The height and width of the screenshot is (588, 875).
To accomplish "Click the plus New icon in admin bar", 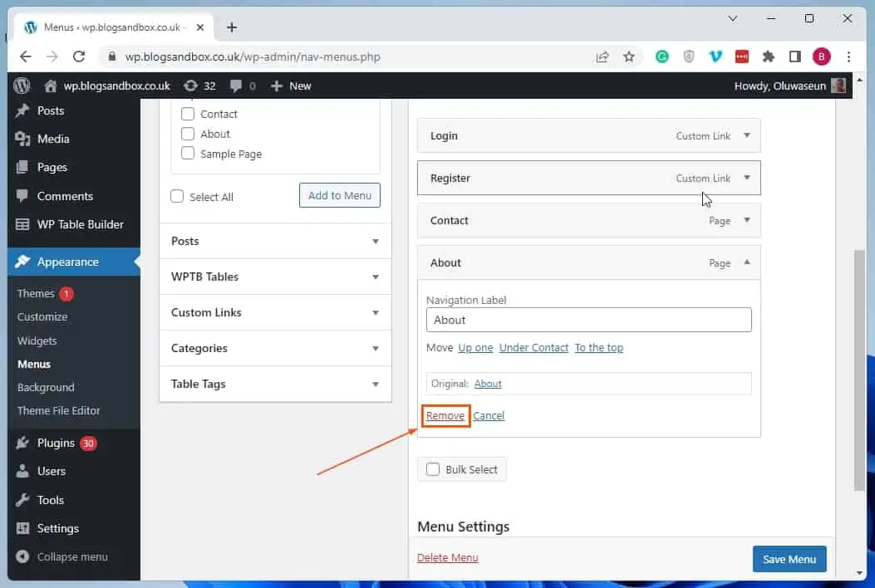I will [276, 86].
